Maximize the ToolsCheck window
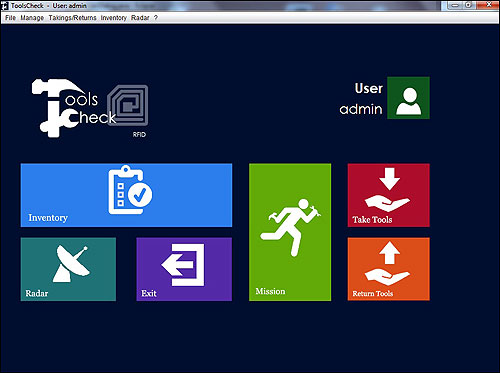 click(x=469, y=5)
